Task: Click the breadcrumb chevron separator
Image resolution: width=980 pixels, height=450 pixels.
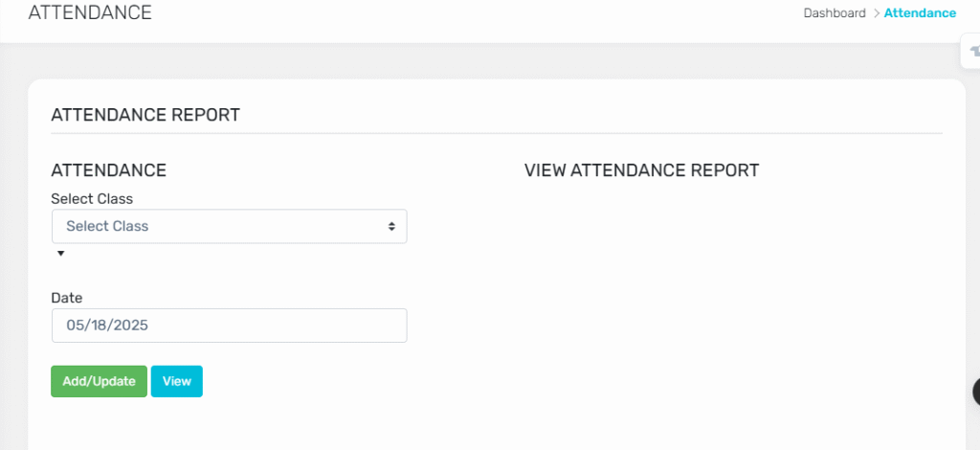Action: (875, 13)
